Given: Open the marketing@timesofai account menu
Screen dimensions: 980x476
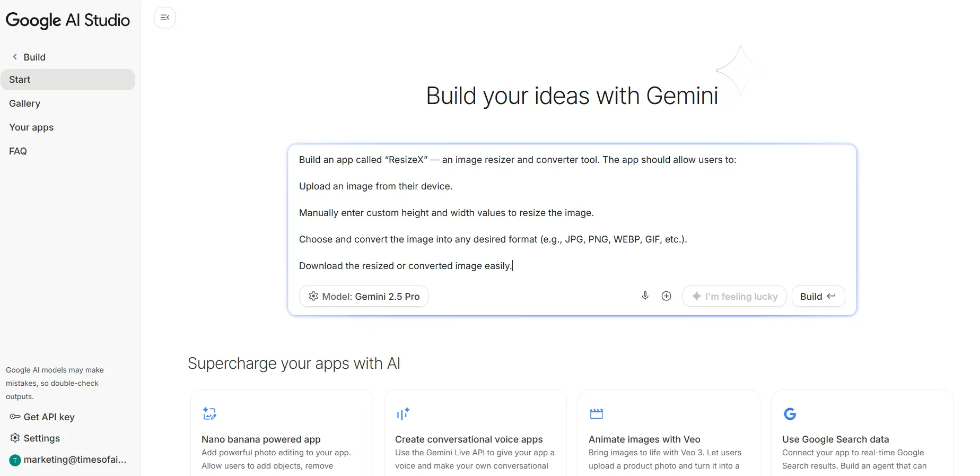Looking at the screenshot, I should point(68,460).
